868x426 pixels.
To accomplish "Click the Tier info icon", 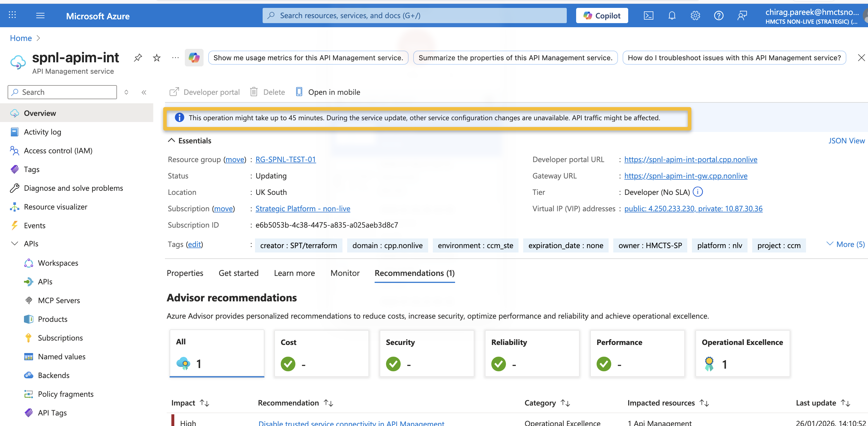I will pyautogui.click(x=698, y=192).
